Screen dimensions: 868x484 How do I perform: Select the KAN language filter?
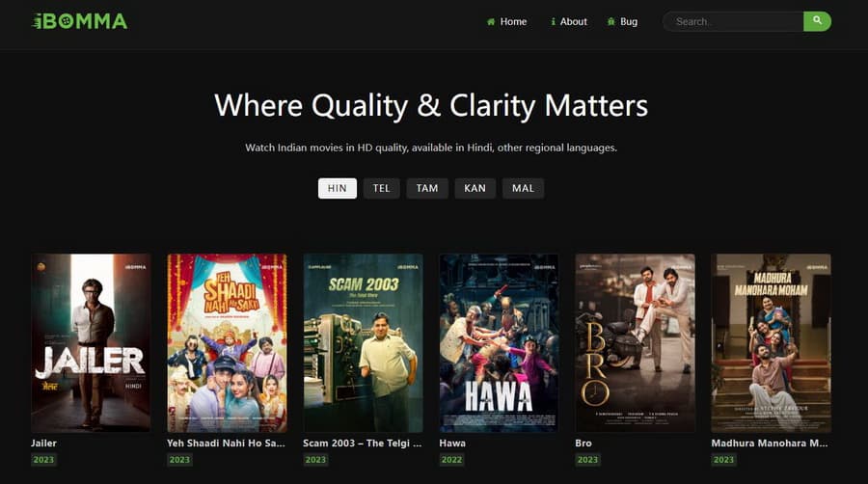click(475, 188)
